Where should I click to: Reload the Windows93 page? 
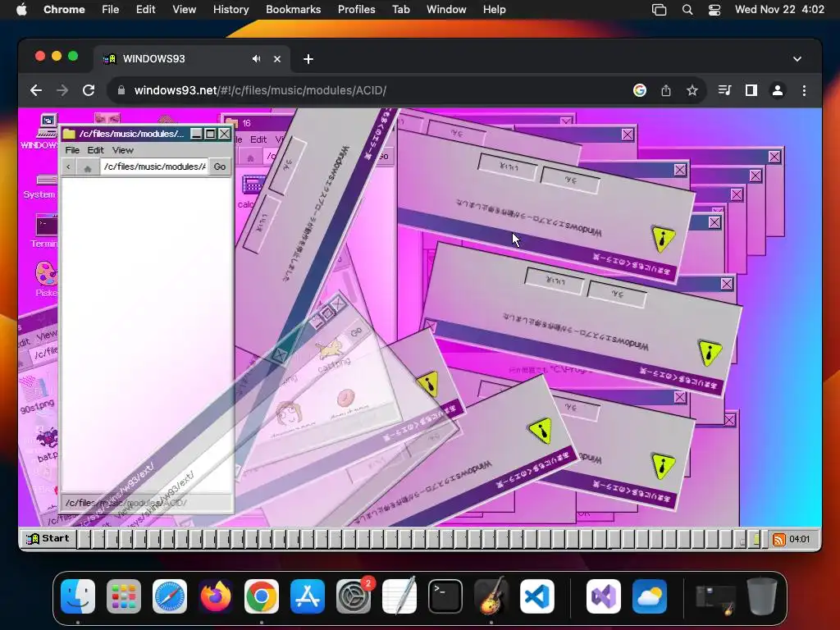[x=89, y=90]
